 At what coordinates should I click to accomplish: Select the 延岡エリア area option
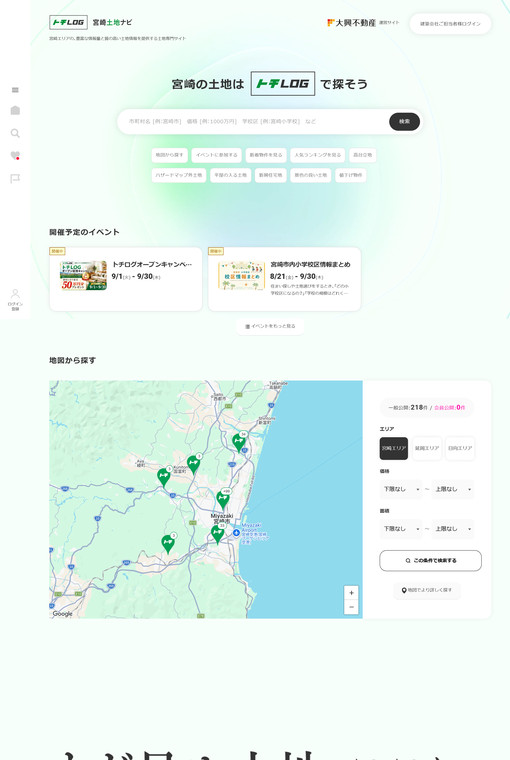click(x=427, y=448)
